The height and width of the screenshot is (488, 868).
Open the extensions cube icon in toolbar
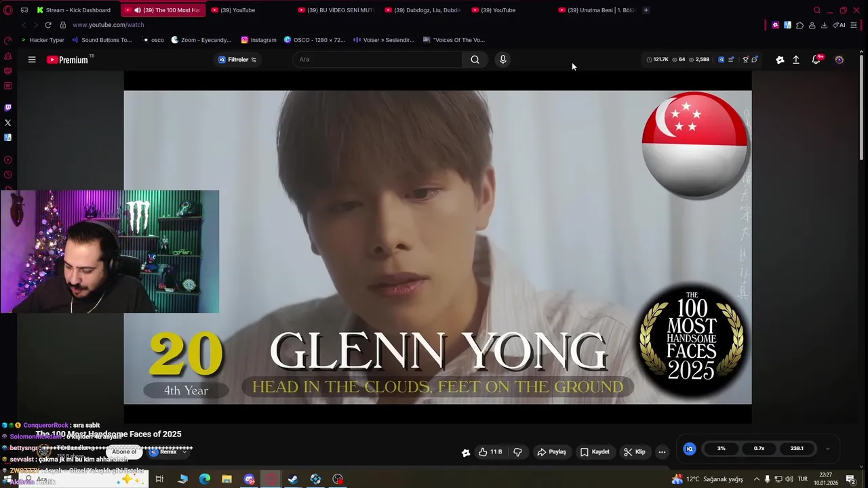point(800,25)
